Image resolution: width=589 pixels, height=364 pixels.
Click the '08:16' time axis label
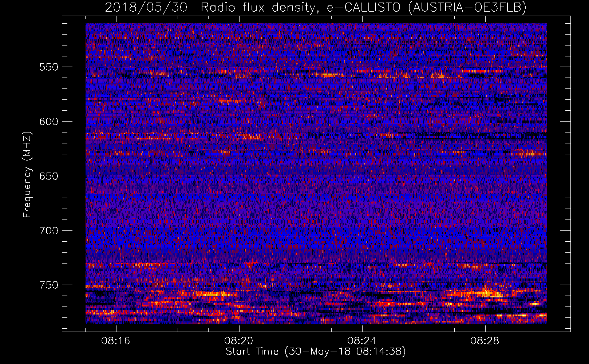pyautogui.click(x=116, y=341)
